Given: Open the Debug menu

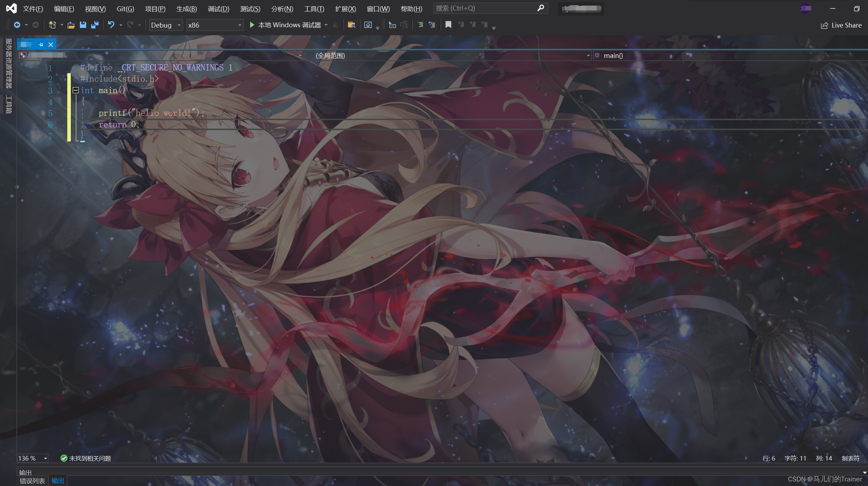Looking at the screenshot, I should (218, 9).
